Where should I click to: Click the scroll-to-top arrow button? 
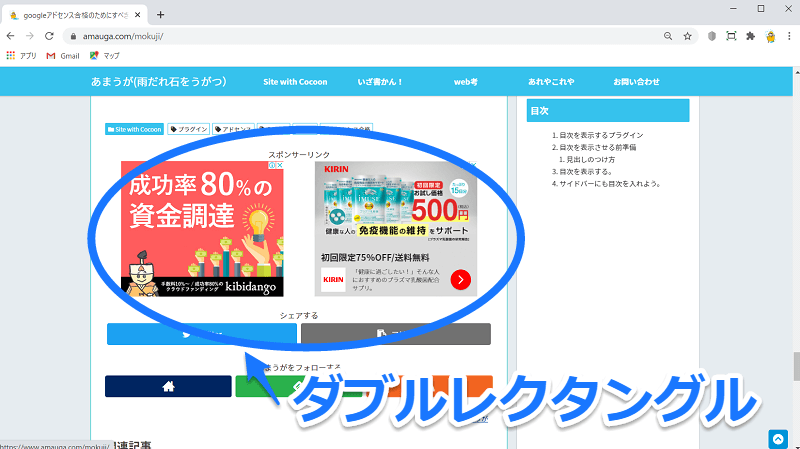pyautogui.click(x=778, y=438)
